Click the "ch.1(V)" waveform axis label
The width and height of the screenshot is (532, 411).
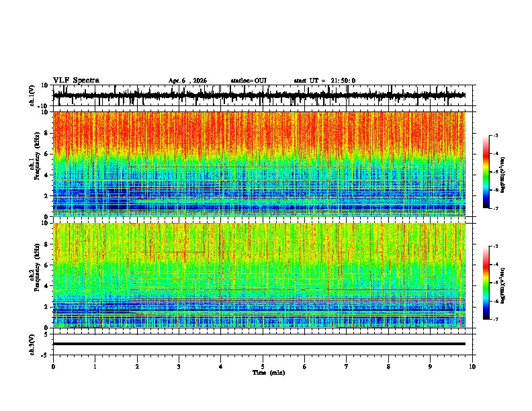click(x=32, y=95)
